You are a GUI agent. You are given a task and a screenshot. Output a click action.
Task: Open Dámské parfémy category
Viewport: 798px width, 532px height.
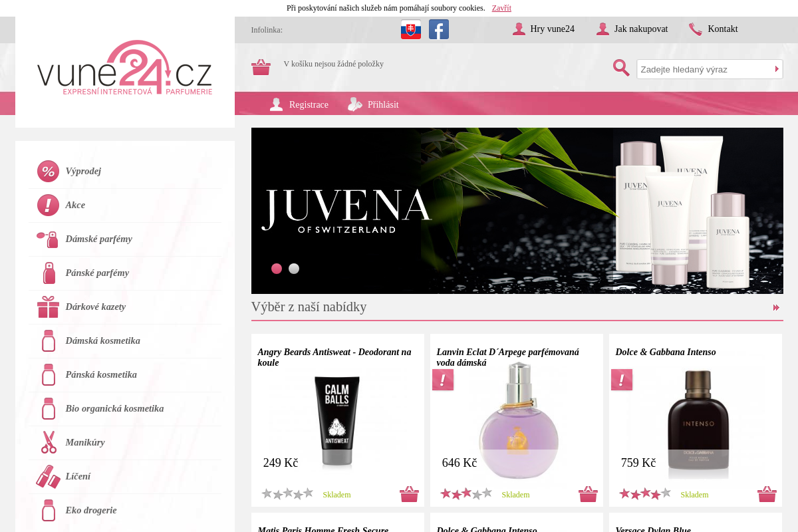tap(98, 239)
